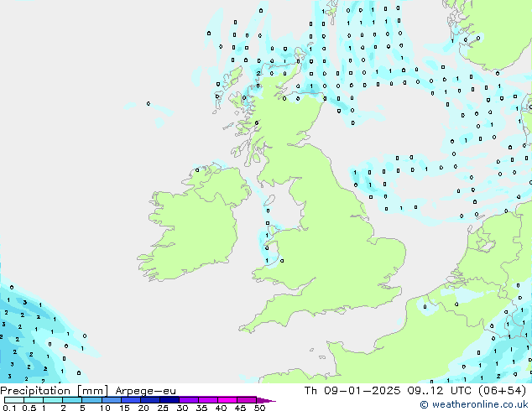Click the 25–30 mm dark navy swatch

[170, 400]
